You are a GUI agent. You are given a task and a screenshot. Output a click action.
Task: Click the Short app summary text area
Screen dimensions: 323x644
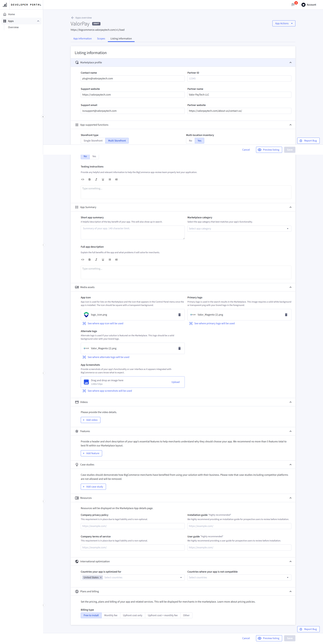pos(133,232)
